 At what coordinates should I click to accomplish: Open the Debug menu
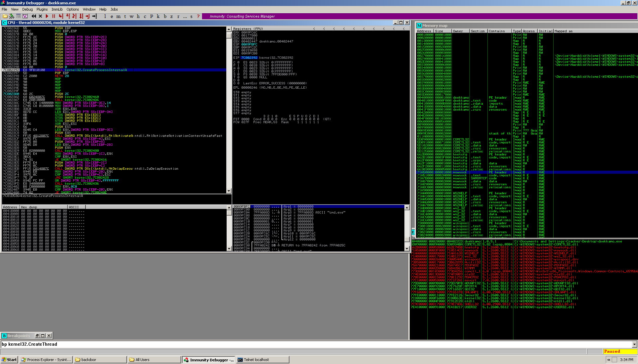(28, 9)
